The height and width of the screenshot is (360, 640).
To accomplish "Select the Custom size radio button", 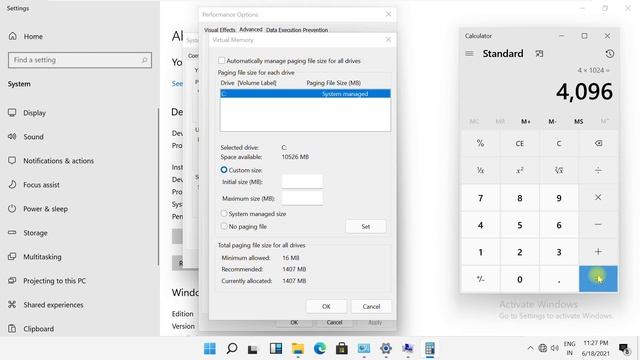I will click(x=224, y=169).
